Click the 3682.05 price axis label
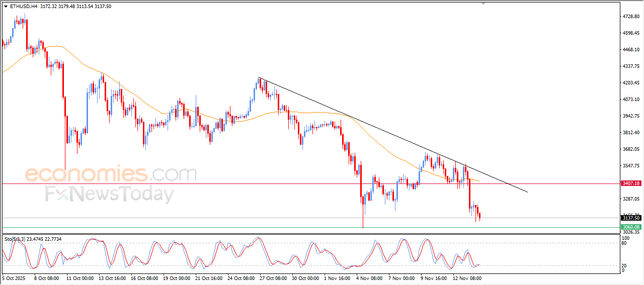Screen dimensions: 644x285 (631, 149)
